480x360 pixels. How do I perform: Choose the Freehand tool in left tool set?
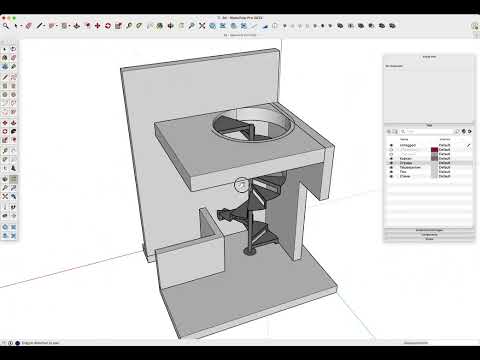(x=13, y=77)
